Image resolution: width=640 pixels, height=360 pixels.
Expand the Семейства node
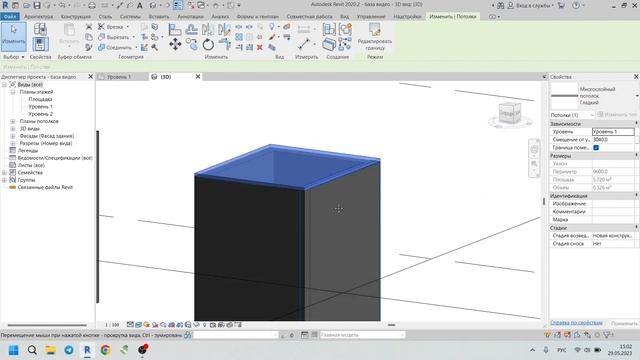click(x=4, y=173)
